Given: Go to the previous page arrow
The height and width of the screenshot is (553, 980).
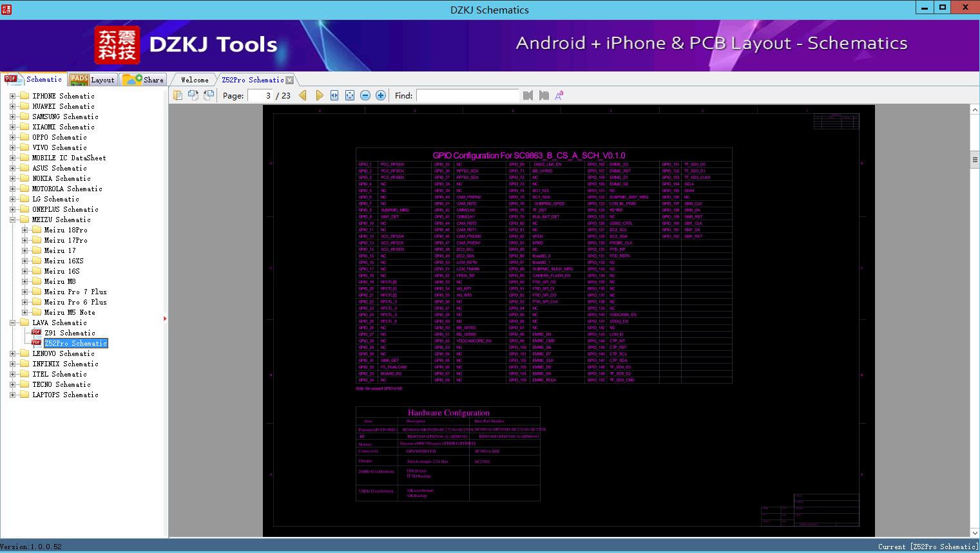Looking at the screenshot, I should coord(303,95).
